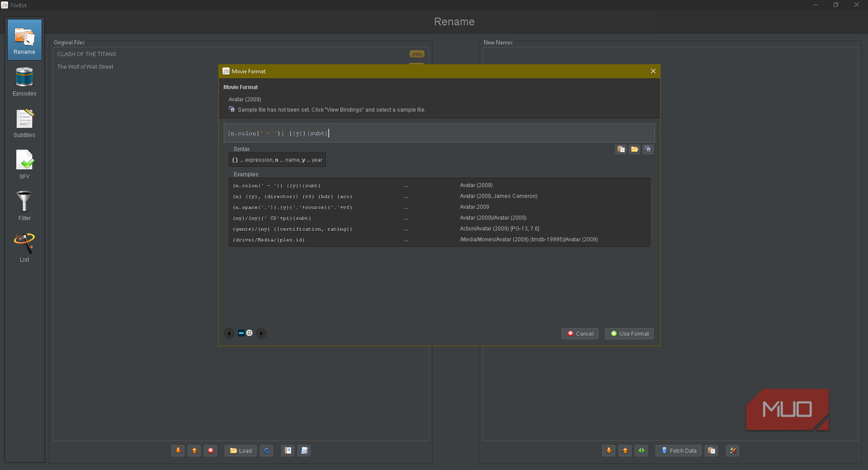Cancel the Movie Format dialog
Viewport: 868px width, 470px height.
580,333
